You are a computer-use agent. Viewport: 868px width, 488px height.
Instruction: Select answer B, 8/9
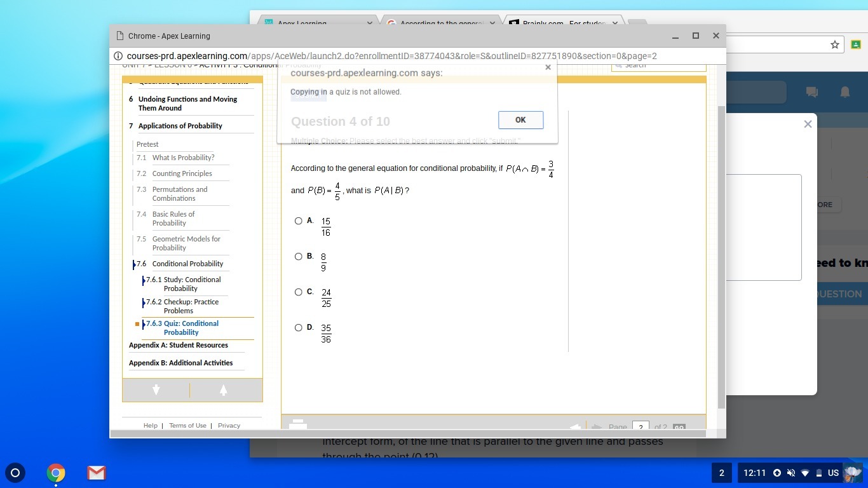point(299,257)
